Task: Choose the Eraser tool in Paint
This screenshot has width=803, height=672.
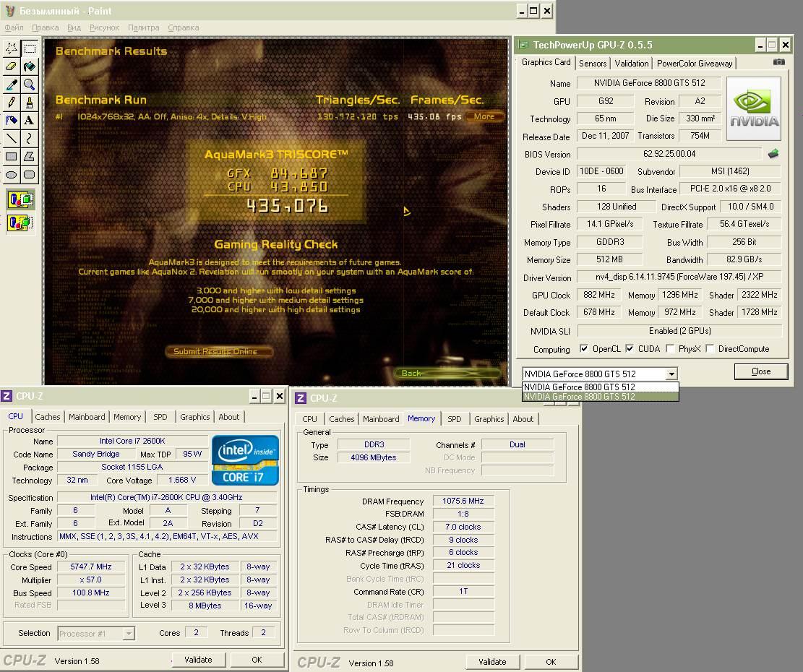Action: tap(12, 66)
